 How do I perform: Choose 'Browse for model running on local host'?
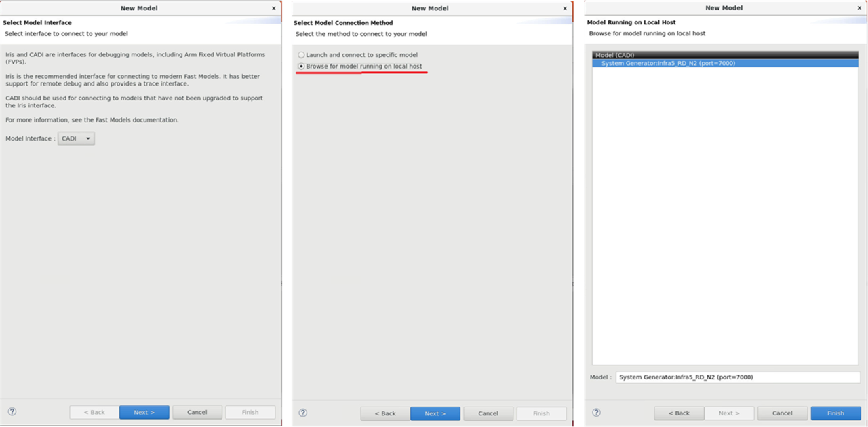point(302,67)
